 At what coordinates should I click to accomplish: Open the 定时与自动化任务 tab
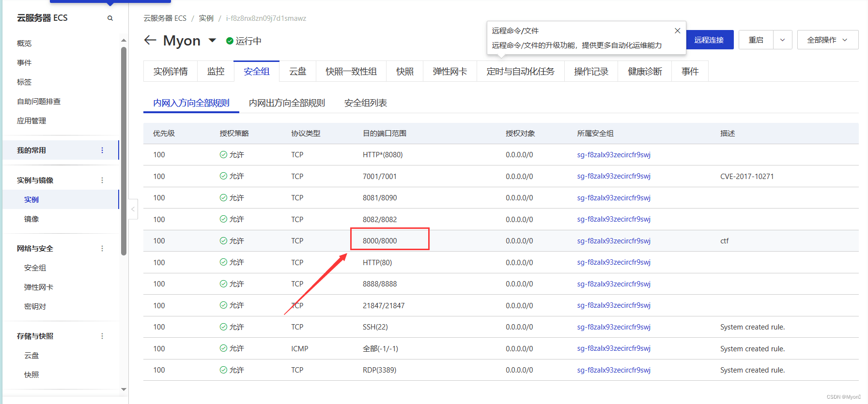point(520,71)
